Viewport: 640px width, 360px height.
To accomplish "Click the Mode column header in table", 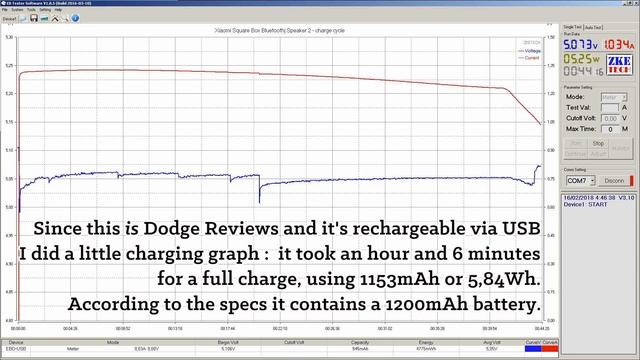I will pyautogui.click(x=113, y=342).
